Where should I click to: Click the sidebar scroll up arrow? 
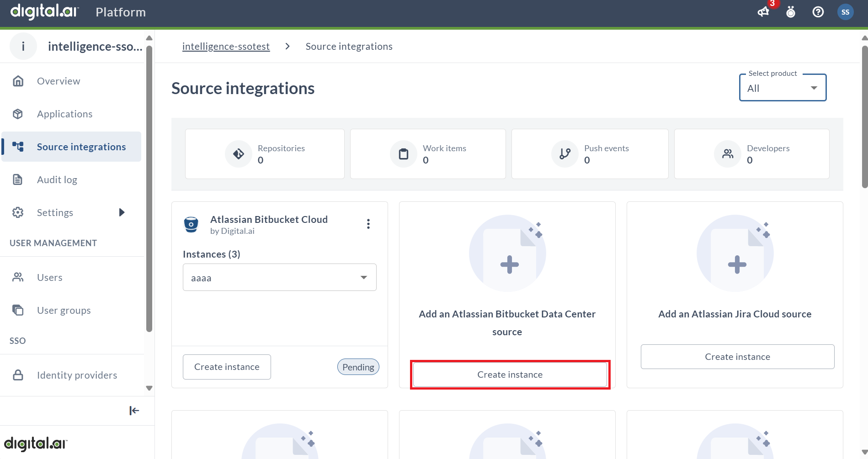(x=149, y=38)
